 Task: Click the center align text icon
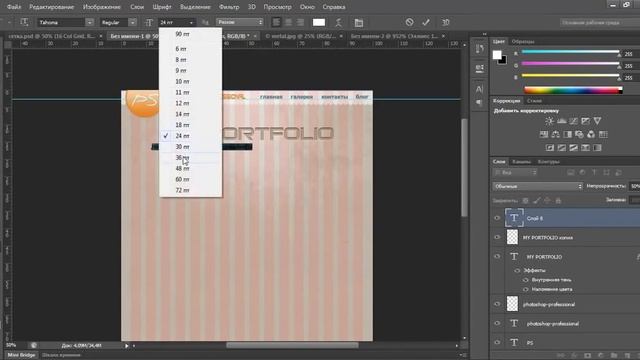coord(289,22)
